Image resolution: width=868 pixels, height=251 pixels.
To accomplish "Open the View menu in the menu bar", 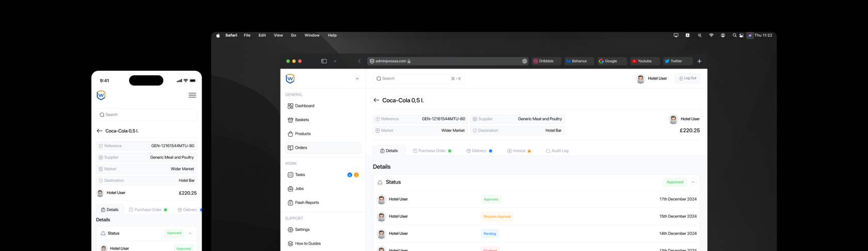I will tap(278, 35).
